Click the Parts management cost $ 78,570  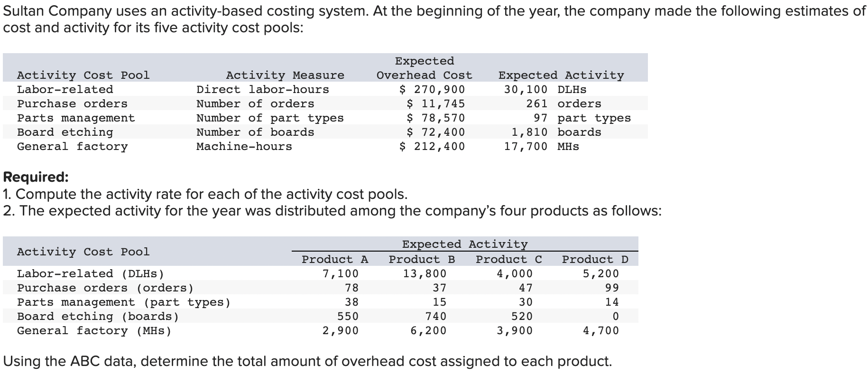[436, 118]
